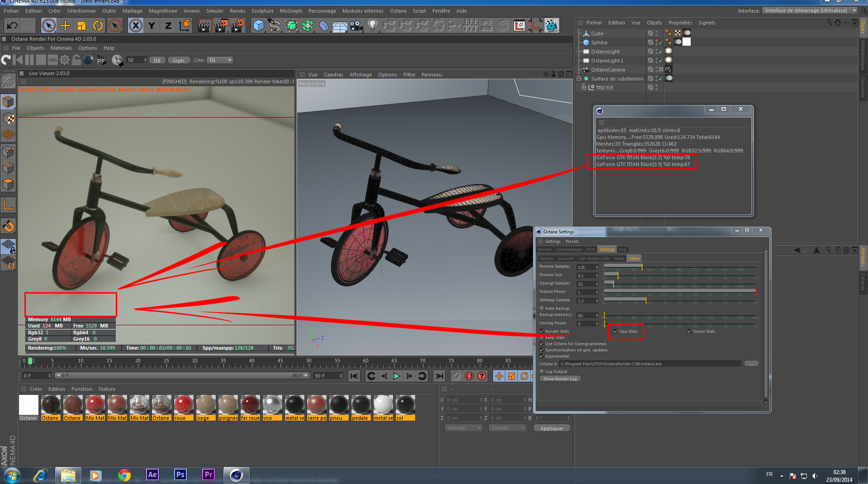Viewport: 868px width, 484px height.
Task: Open the Interface layout dropdown
Action: pos(810,10)
